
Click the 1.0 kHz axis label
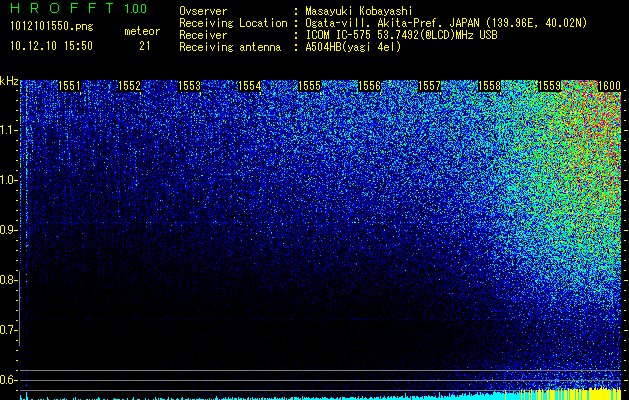pos(8,180)
